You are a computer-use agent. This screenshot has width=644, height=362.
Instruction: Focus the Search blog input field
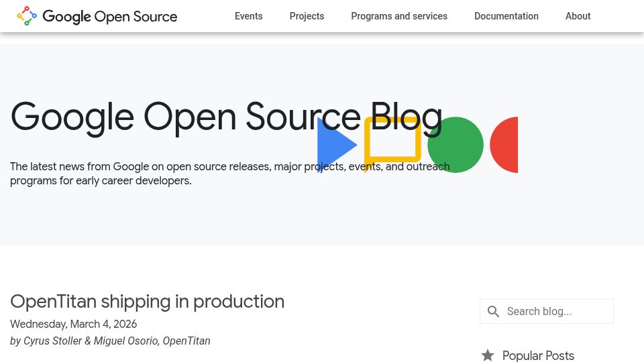point(547,312)
